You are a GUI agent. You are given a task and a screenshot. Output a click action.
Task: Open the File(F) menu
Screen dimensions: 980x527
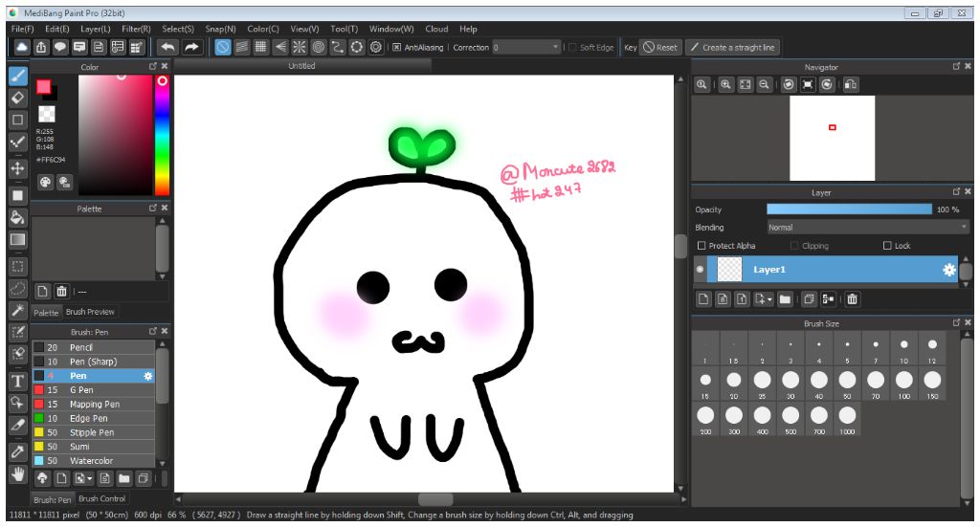[x=23, y=29]
